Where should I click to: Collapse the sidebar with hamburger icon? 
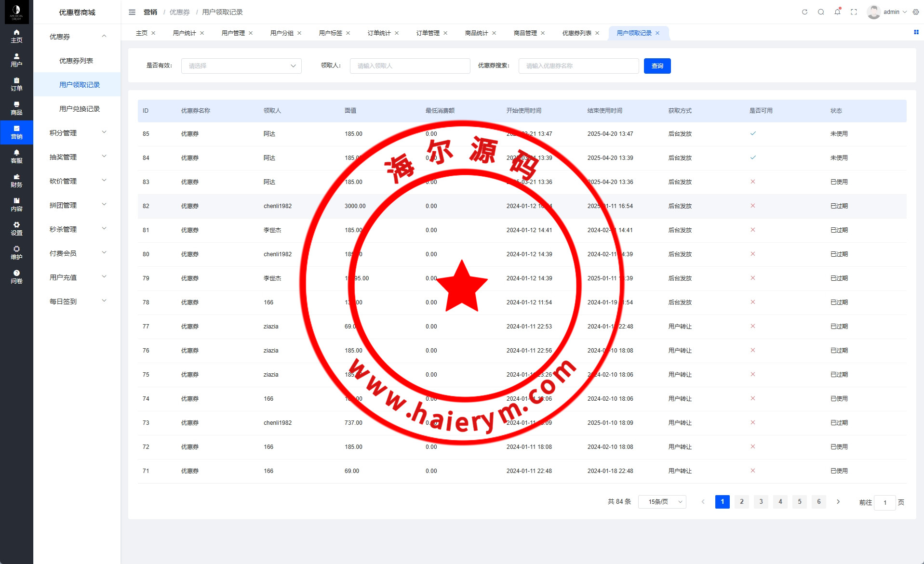(x=132, y=12)
